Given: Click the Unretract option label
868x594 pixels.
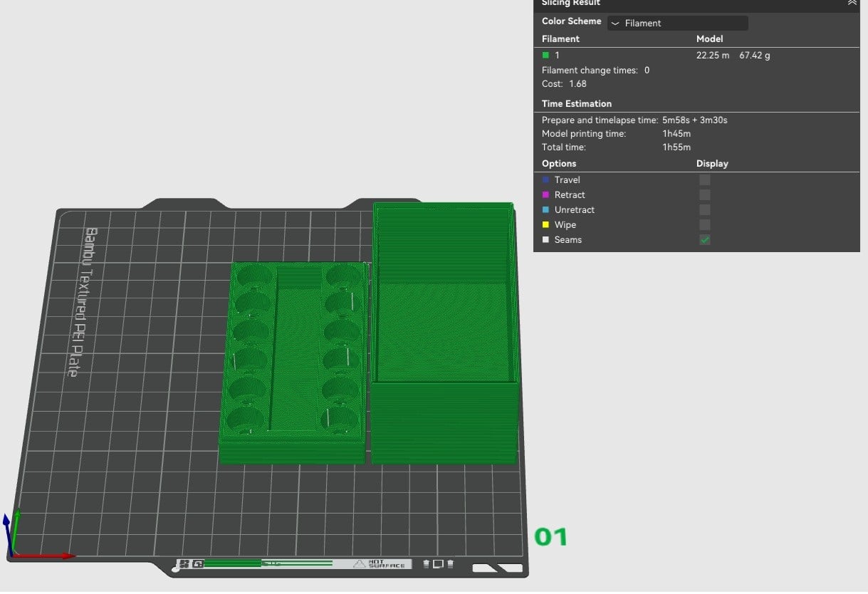Looking at the screenshot, I should click(575, 210).
